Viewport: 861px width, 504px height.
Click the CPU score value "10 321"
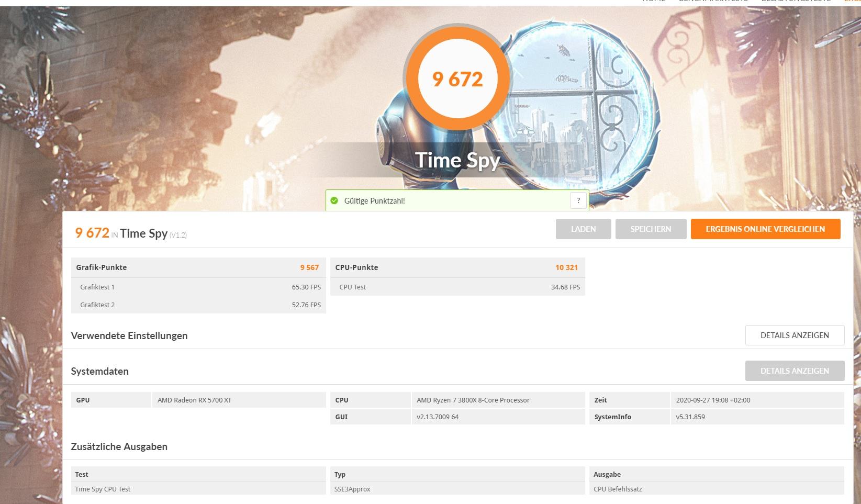[566, 267]
